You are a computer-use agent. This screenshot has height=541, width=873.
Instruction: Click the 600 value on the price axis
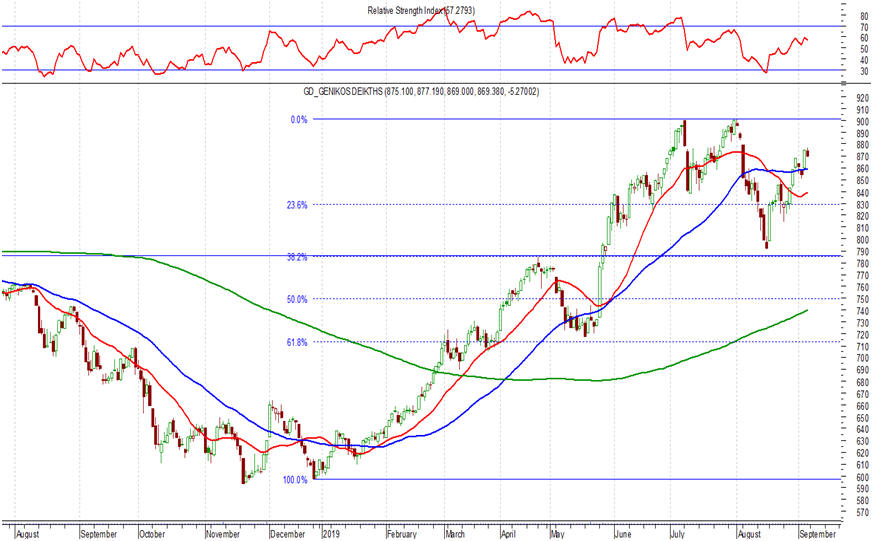point(862,478)
